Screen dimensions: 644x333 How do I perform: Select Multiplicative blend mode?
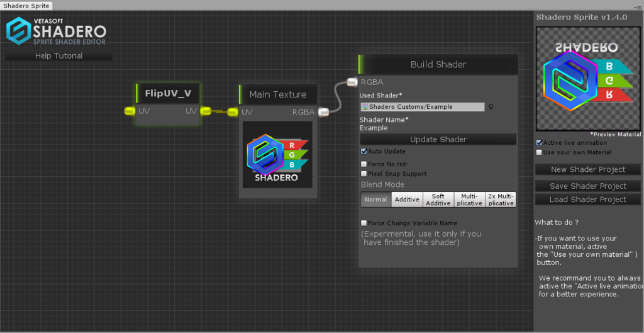469,200
